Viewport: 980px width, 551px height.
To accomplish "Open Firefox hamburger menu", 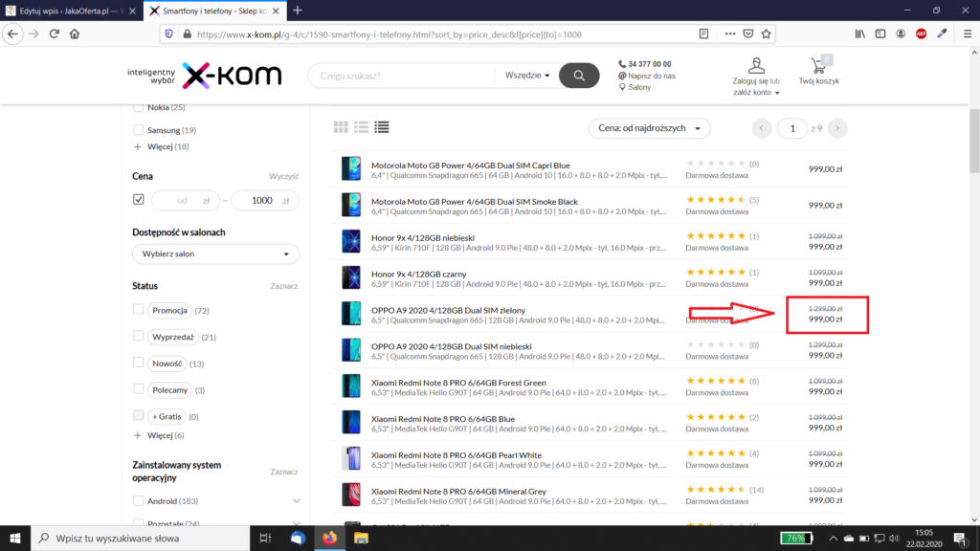I will pyautogui.click(x=968, y=34).
